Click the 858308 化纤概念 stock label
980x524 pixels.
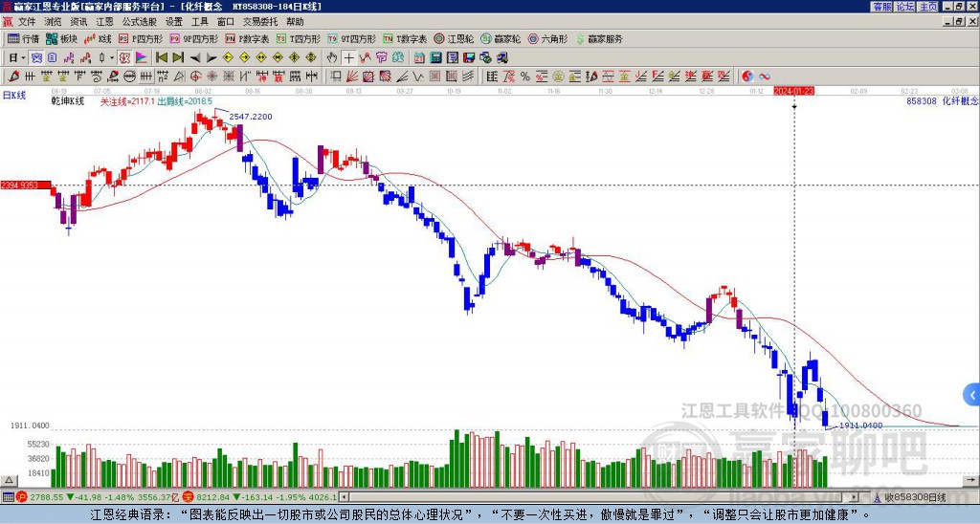[943, 100]
